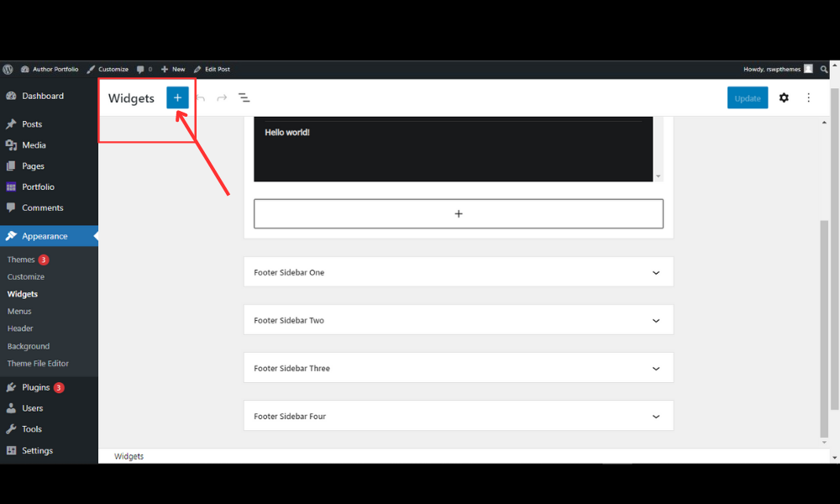The width and height of the screenshot is (840, 504).
Task: Click Author Portfolio site name
Action: click(x=55, y=69)
